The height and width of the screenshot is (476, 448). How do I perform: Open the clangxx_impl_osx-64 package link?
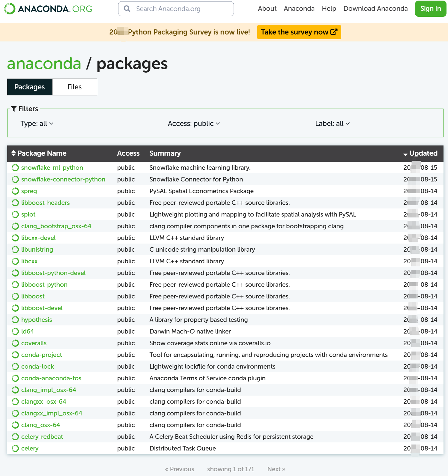coord(52,413)
